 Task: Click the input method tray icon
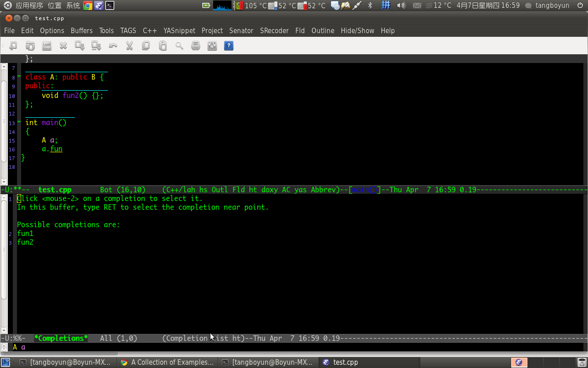point(386,6)
